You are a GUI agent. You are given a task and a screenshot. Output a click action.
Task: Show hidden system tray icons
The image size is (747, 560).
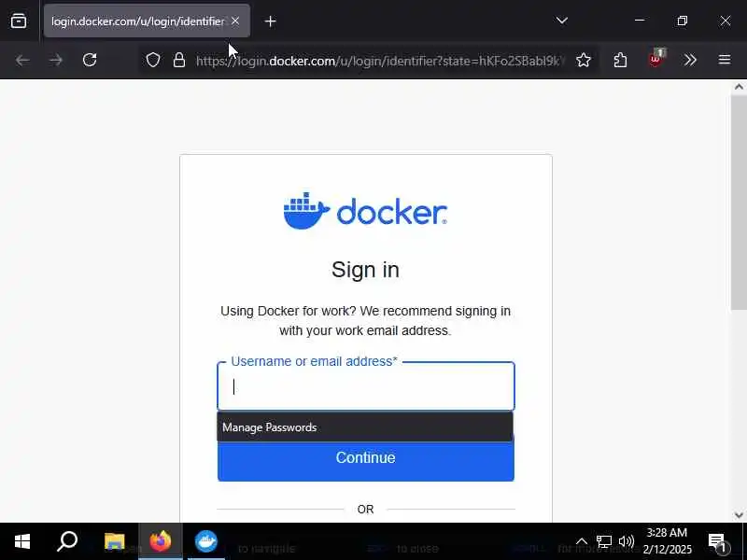coord(582,541)
